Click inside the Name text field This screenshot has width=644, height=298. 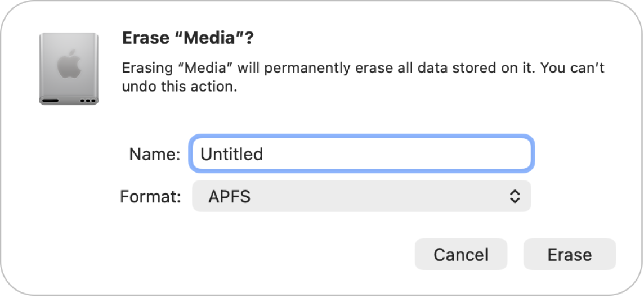(x=361, y=153)
